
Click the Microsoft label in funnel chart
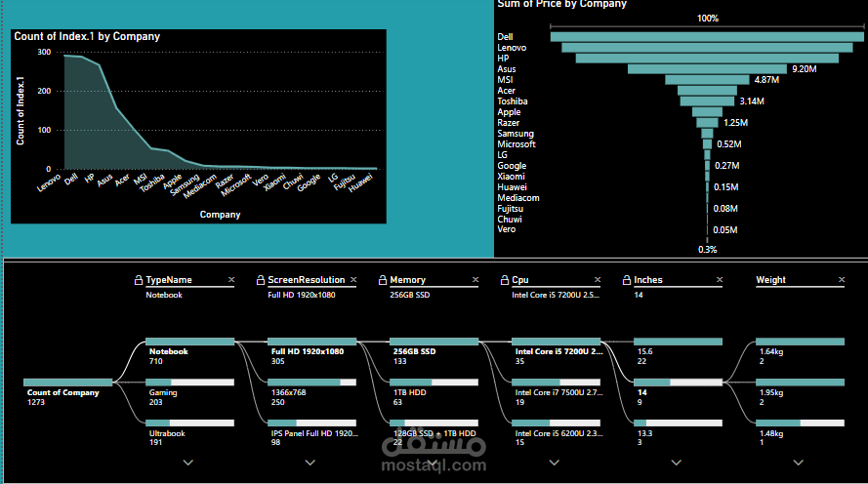tap(517, 144)
